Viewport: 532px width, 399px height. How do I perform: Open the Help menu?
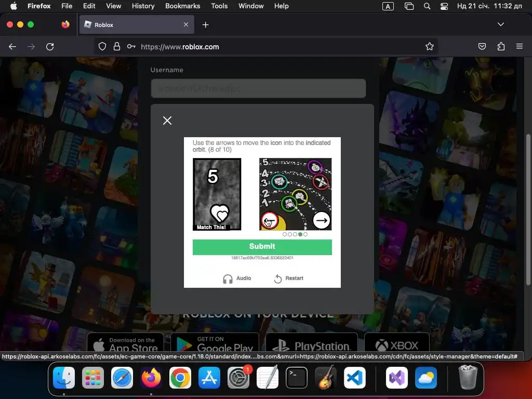(x=281, y=6)
